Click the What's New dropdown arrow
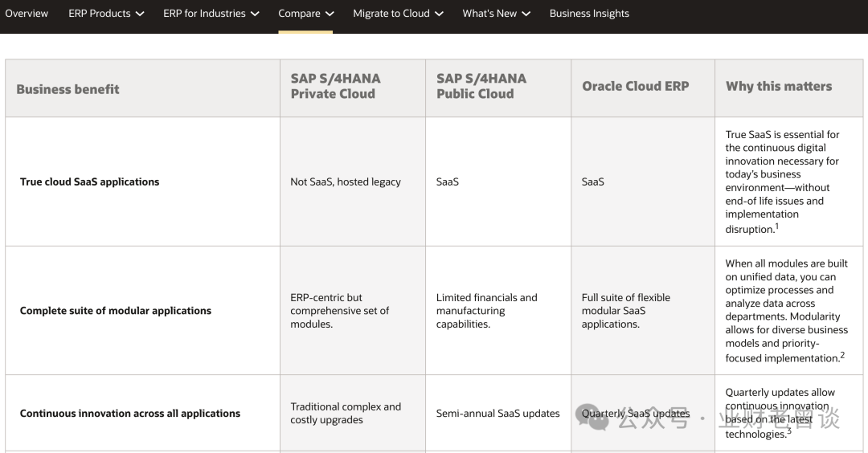Image resolution: width=868 pixels, height=453 pixels. coord(526,14)
